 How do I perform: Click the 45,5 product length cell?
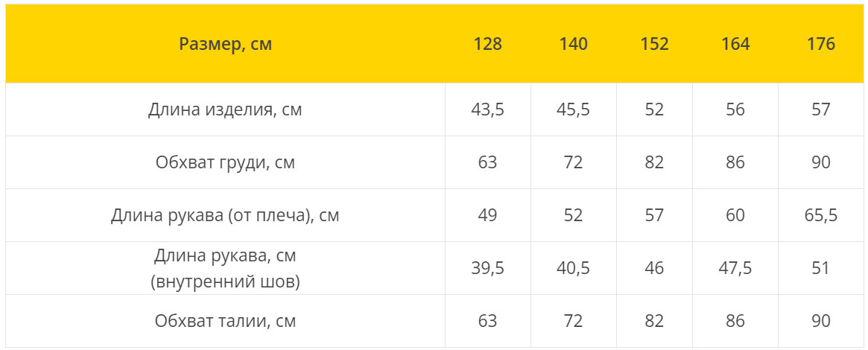(x=573, y=109)
